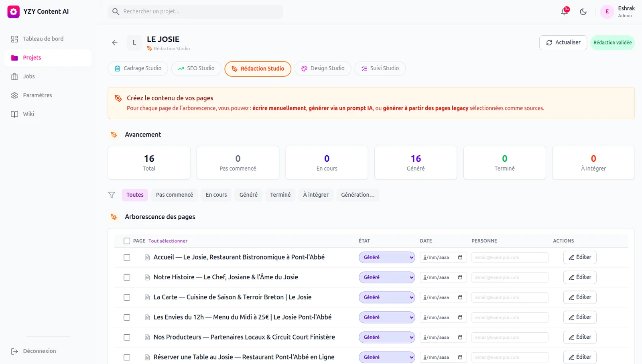The height and width of the screenshot is (364, 642).
Task: Check the Nos Producteurs row checkbox
Action: 127,338
